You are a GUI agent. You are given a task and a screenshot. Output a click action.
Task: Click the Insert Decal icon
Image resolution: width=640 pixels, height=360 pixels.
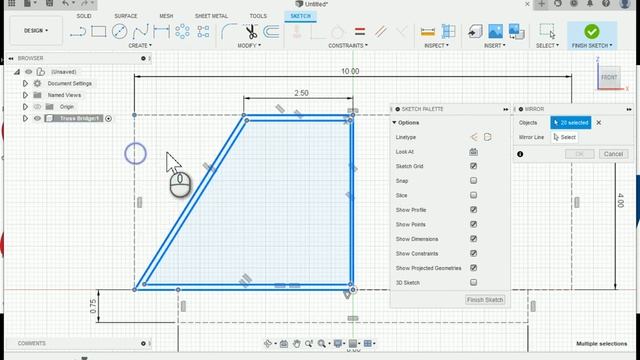click(x=516, y=31)
